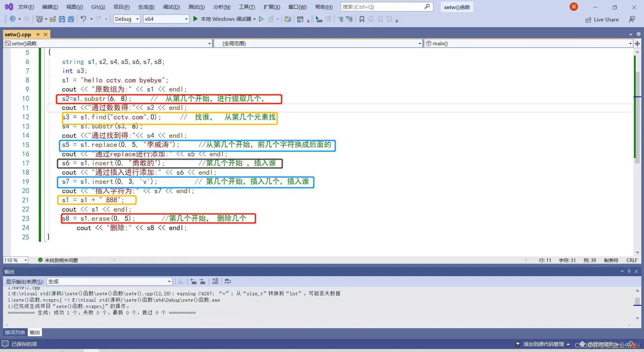644x352 pixels.
Task: Click the split editor plus icon
Action: click(x=637, y=43)
